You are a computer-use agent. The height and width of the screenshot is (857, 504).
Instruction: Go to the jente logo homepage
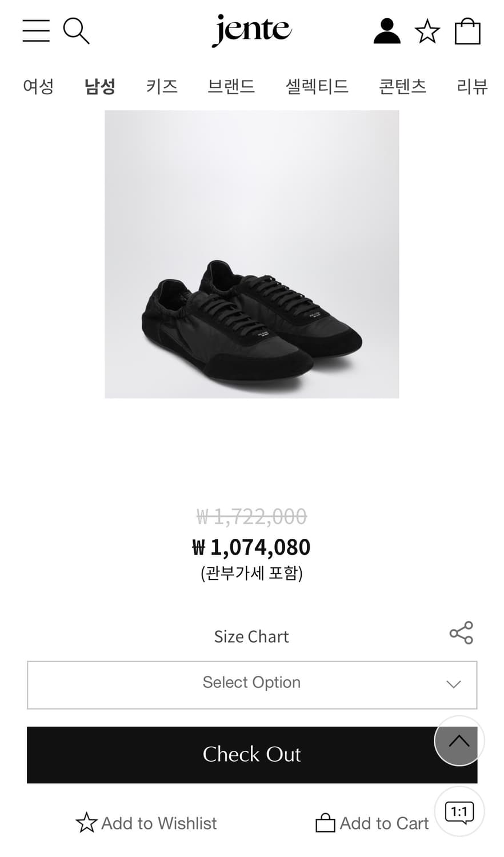252,30
